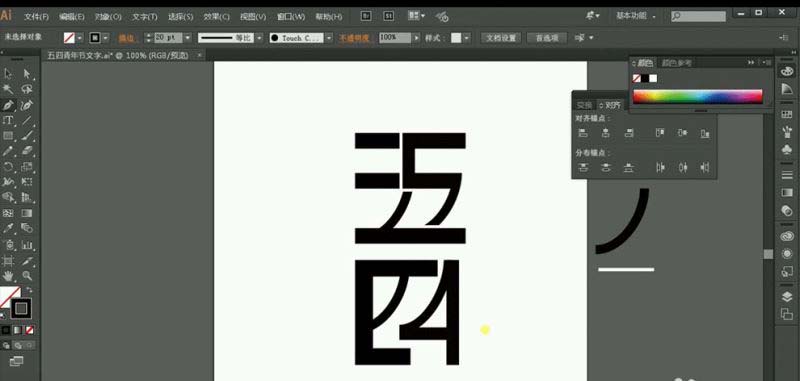Select the Rectangle tool
This screenshot has height=381, width=800.
(8, 136)
